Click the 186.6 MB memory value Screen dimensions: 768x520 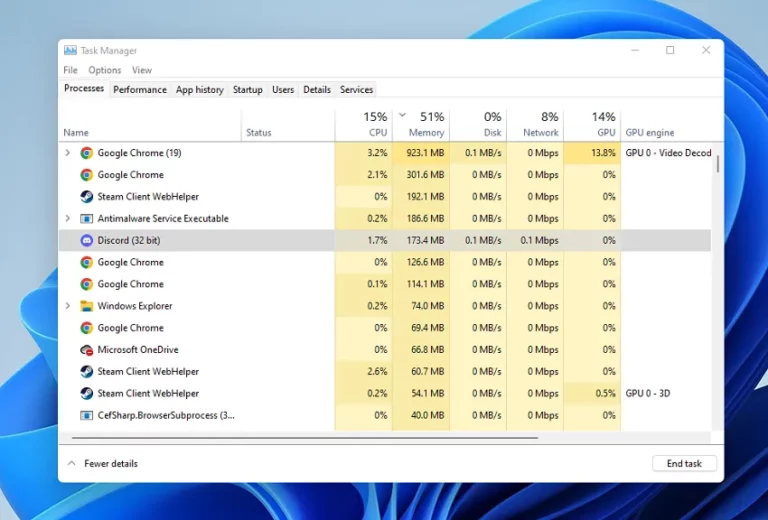[425, 218]
